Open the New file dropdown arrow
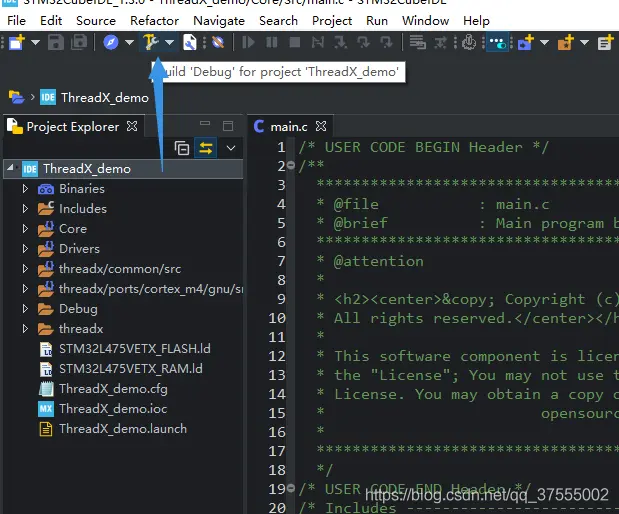 [36, 42]
